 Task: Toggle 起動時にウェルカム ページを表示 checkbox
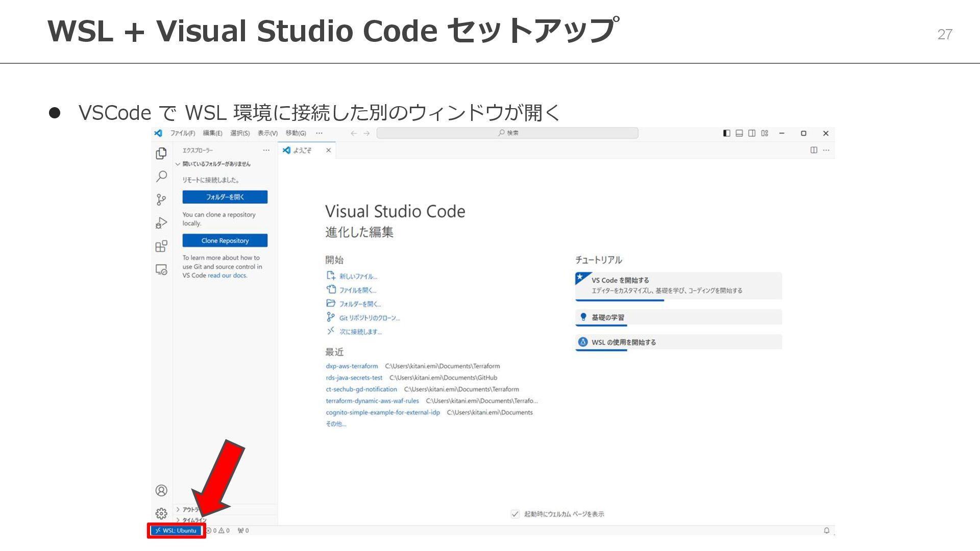click(x=515, y=514)
